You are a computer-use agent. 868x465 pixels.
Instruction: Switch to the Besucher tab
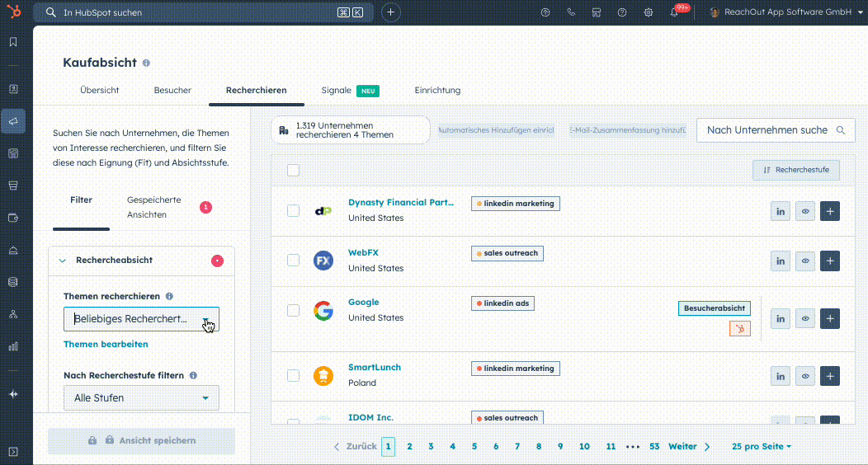click(172, 91)
